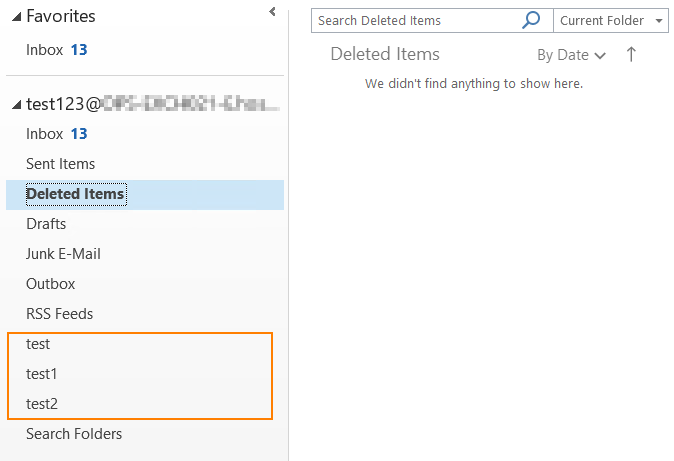Open the By Date arrangement dropdown
This screenshot has width=674, height=461.
[x=570, y=55]
